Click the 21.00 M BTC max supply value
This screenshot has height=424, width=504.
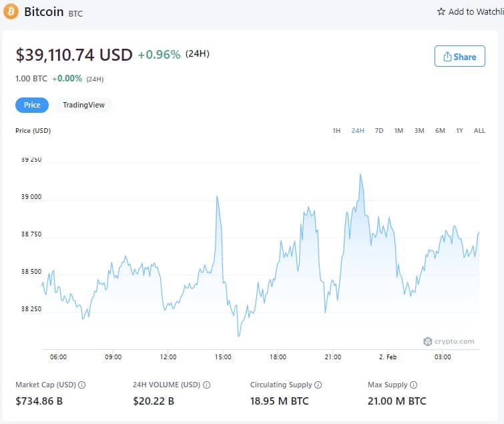[397, 401]
